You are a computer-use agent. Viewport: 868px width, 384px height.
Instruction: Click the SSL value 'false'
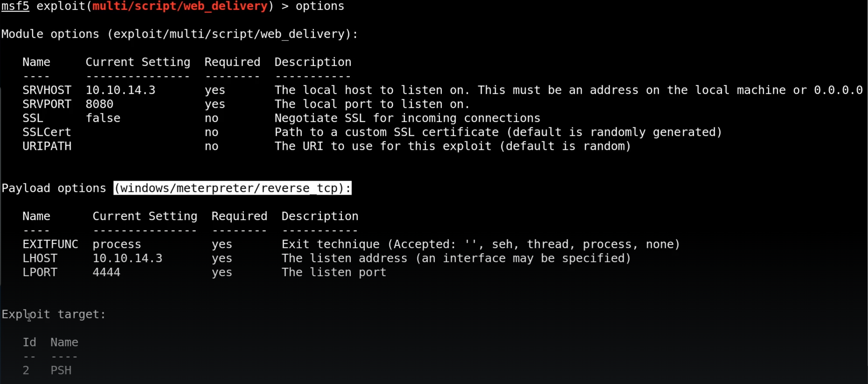pos(103,118)
